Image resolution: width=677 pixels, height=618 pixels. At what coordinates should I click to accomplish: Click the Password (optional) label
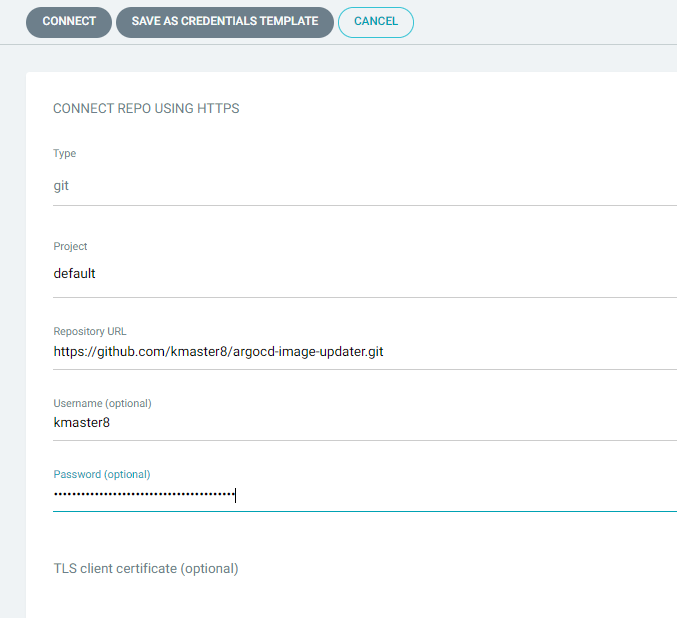102,474
